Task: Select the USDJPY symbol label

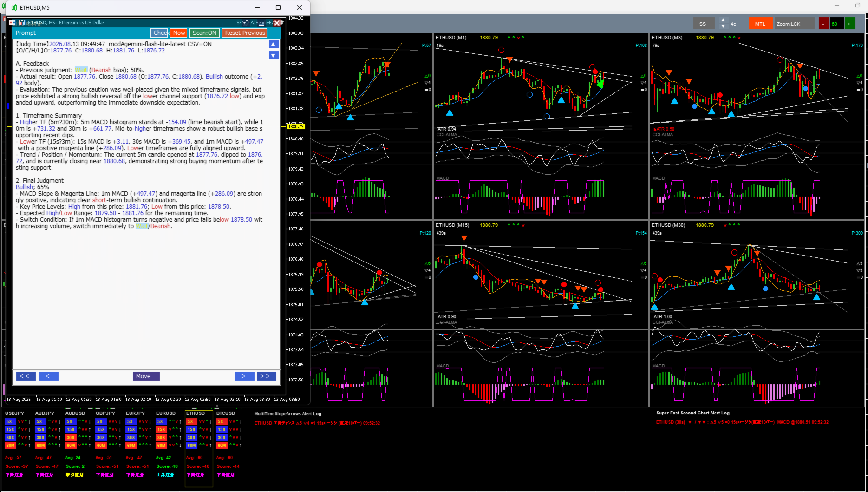Action: click(14, 413)
